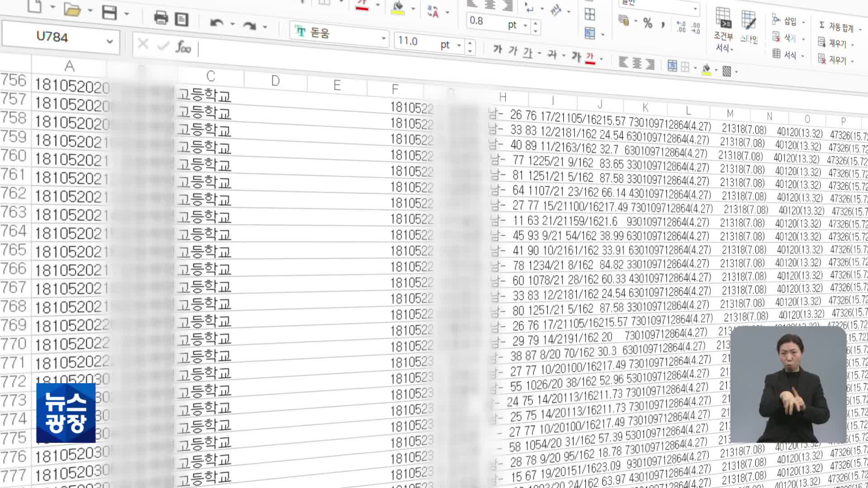Viewport: 868px width, 488px height.
Task: Toggle italic 가 formatting
Action: [x=513, y=51]
